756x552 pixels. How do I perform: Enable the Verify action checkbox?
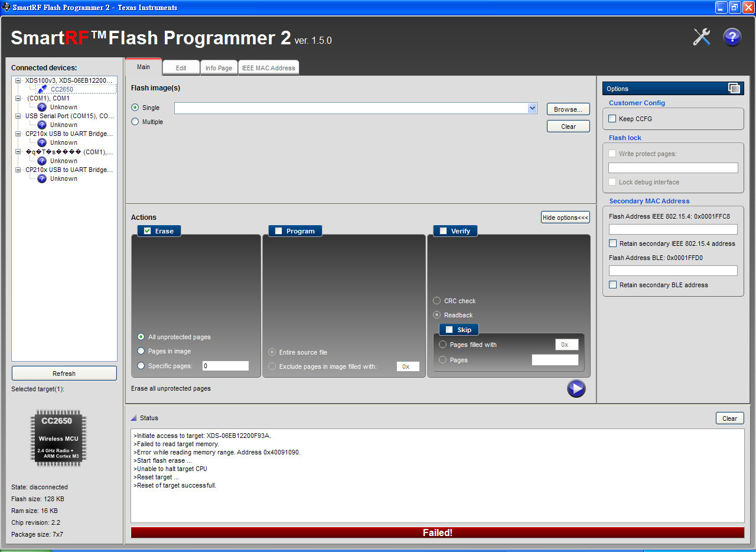pyautogui.click(x=443, y=231)
